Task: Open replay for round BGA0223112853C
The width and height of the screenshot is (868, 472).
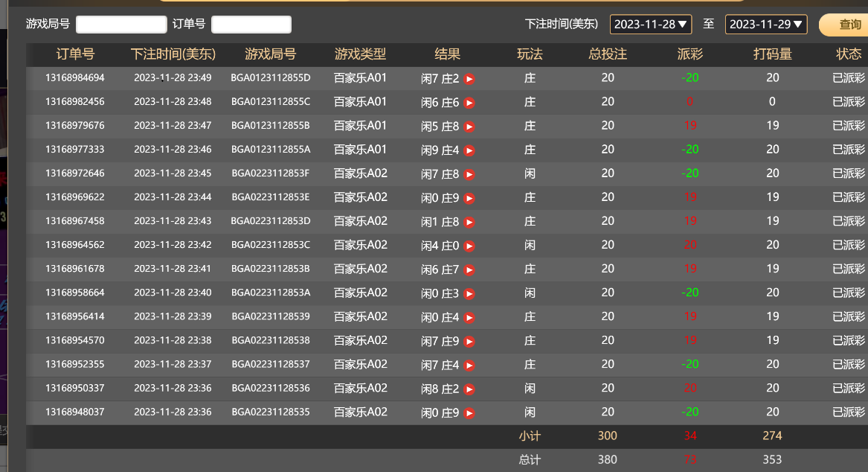Action: click(x=469, y=246)
